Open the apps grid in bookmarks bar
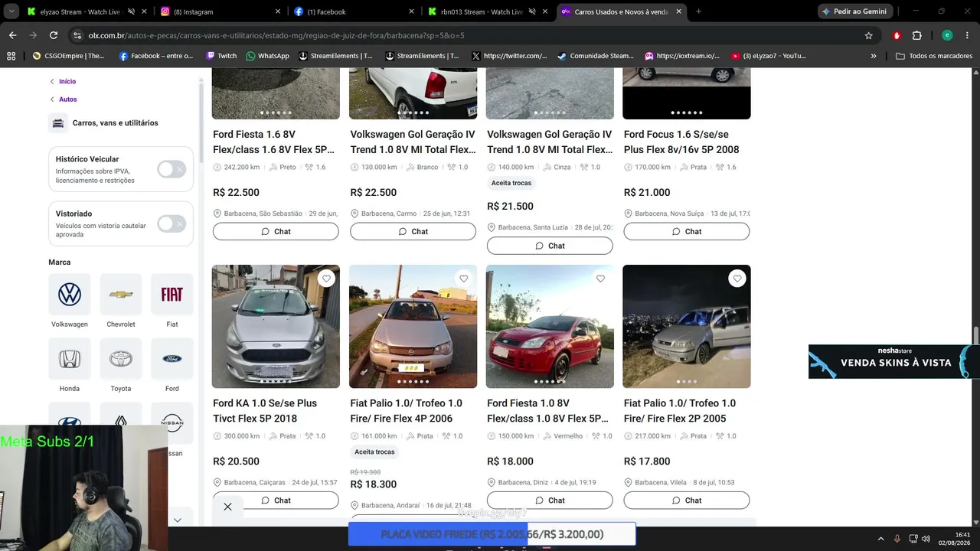Viewport: 980px width, 551px height. pos(11,56)
